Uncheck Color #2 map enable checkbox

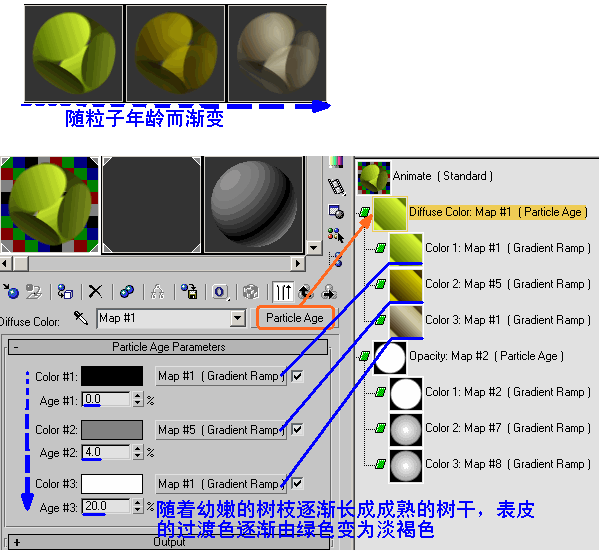coord(297,429)
